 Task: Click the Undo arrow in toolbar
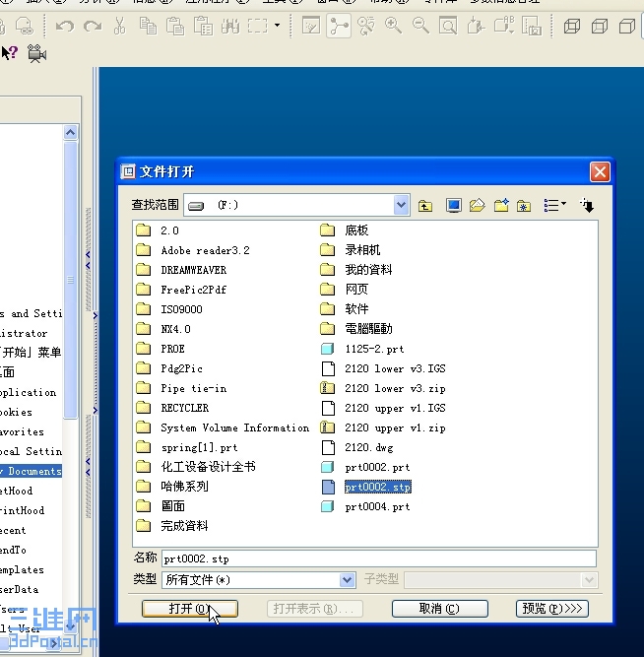pyautogui.click(x=65, y=27)
